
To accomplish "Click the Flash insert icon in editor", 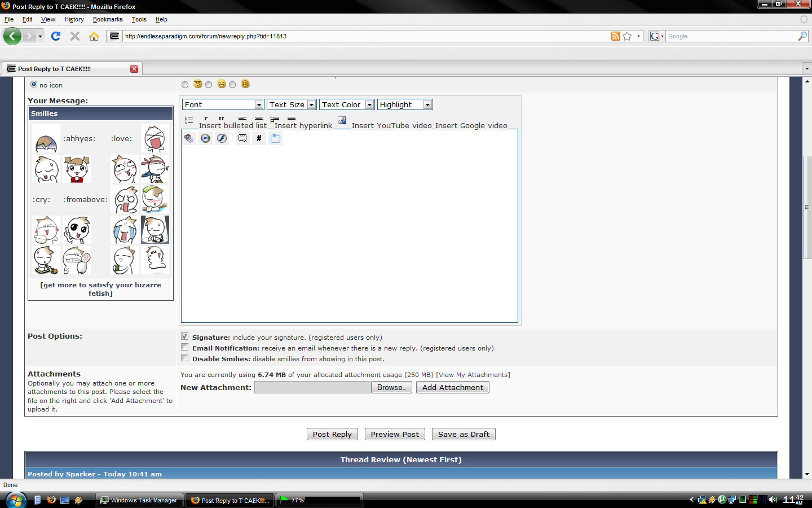I will pos(222,138).
